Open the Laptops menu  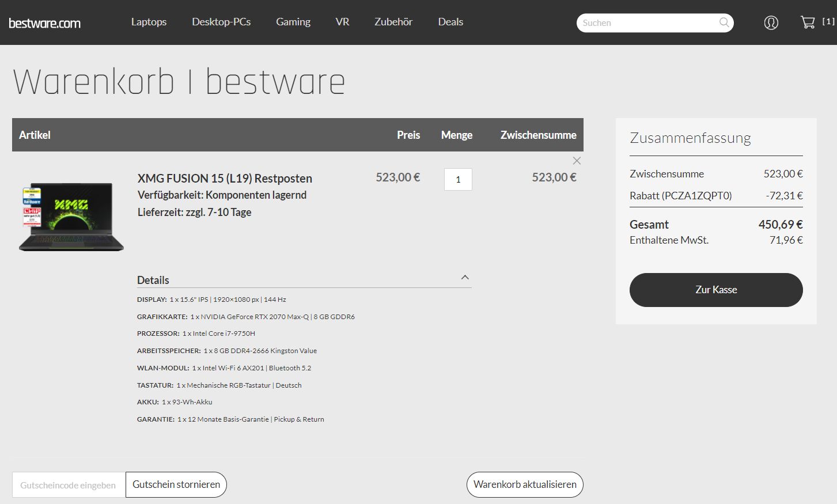click(149, 22)
